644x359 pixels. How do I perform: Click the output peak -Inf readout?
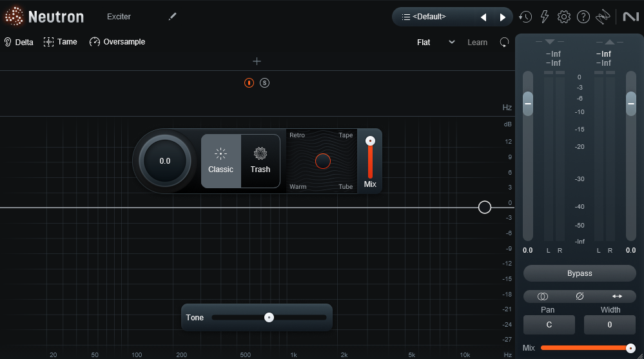coord(604,53)
